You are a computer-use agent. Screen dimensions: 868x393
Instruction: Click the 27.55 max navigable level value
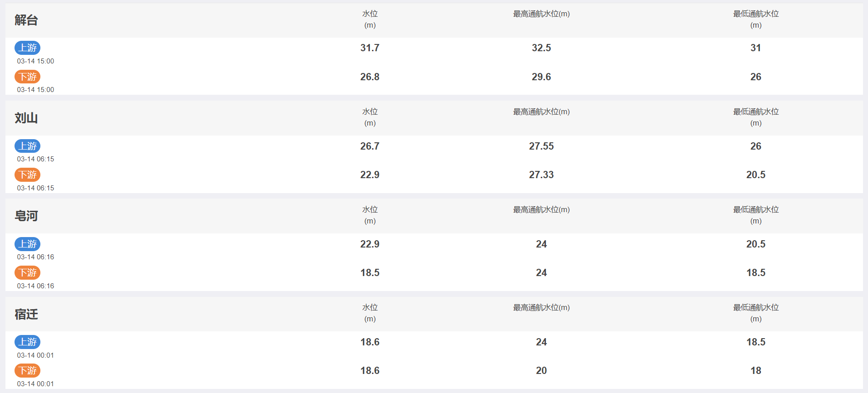click(541, 146)
